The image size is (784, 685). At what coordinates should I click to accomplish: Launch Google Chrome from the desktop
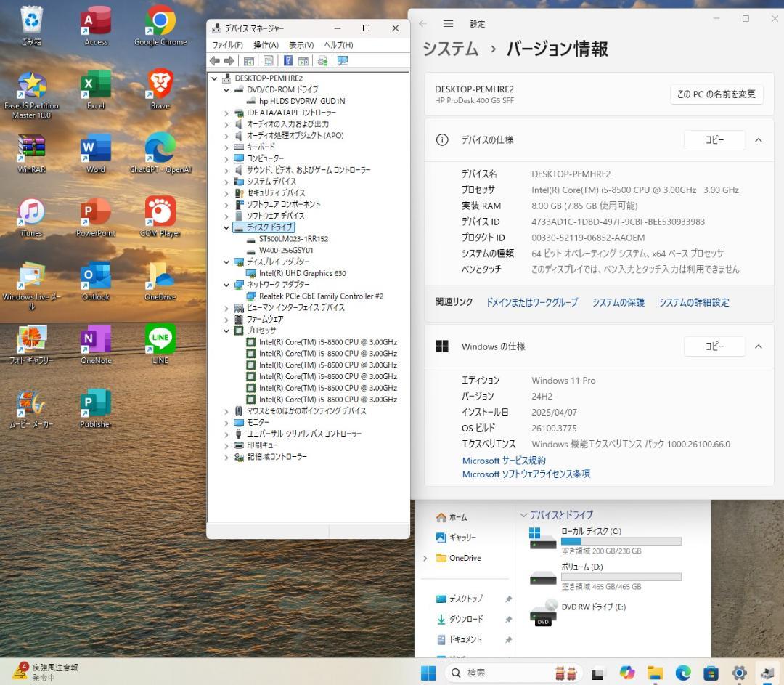(160, 22)
